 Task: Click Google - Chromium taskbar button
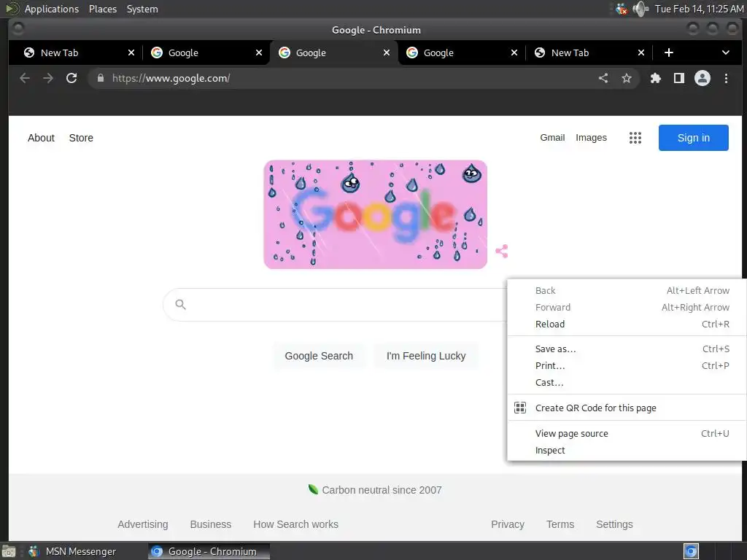209,551
